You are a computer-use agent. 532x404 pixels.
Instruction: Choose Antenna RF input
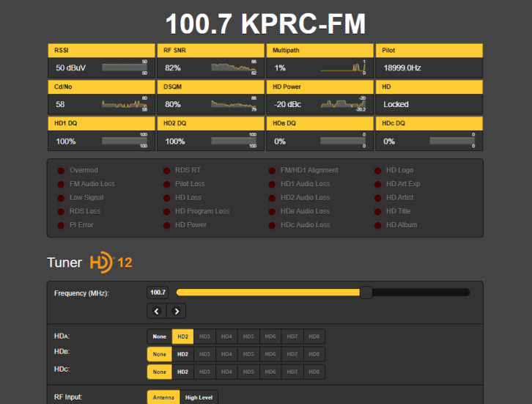(x=163, y=397)
